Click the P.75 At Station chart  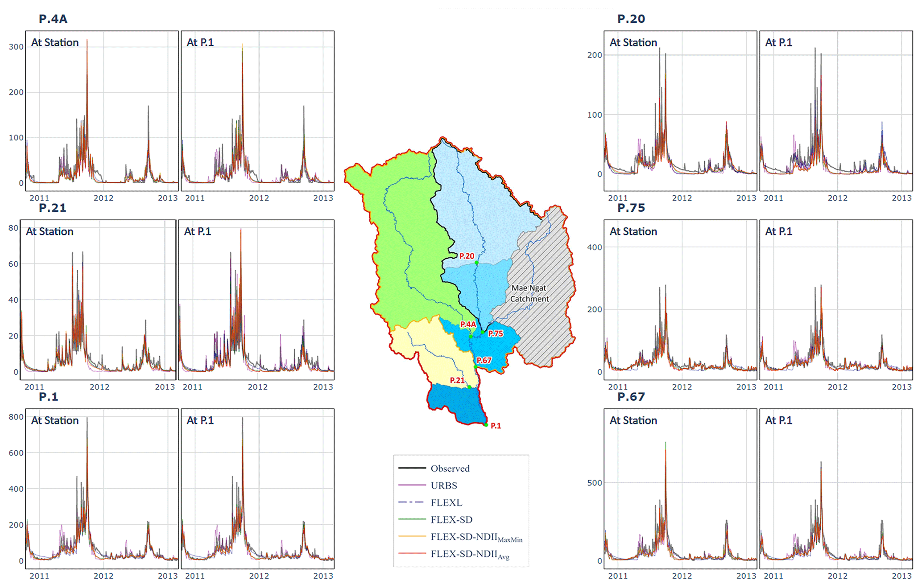680,300
